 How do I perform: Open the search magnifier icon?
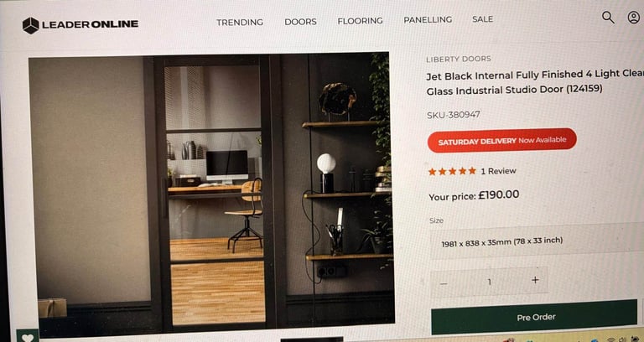point(608,18)
